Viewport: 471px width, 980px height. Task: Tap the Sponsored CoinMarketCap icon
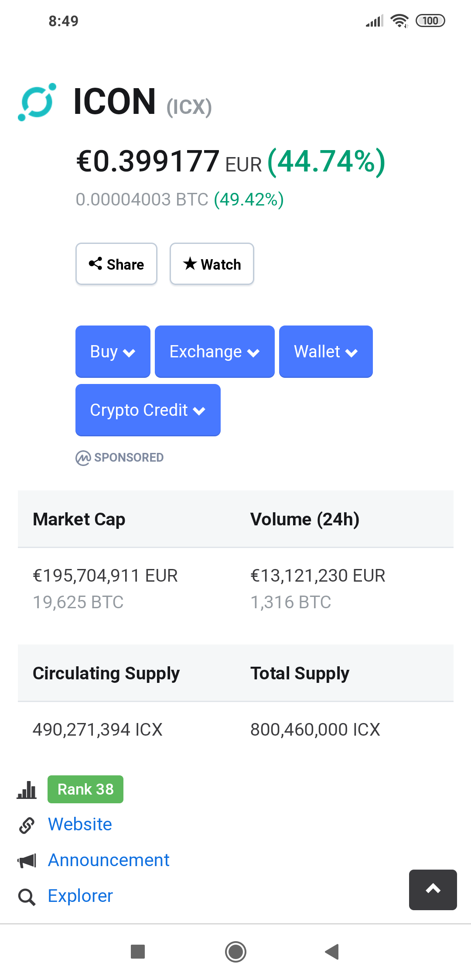click(83, 458)
